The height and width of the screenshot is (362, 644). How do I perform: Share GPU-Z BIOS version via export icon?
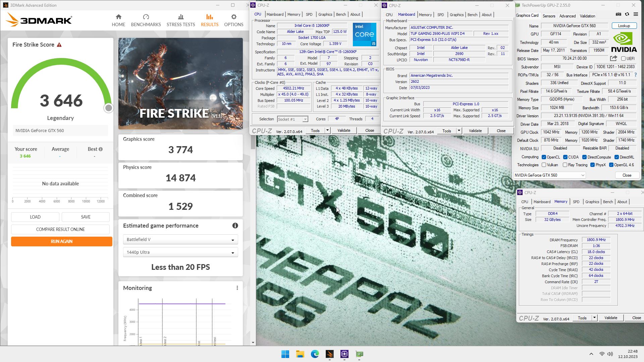click(613, 58)
